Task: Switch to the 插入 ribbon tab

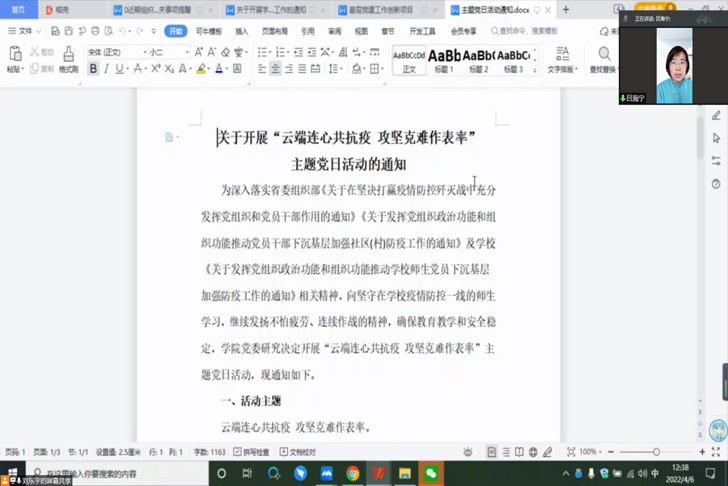Action: point(242,31)
